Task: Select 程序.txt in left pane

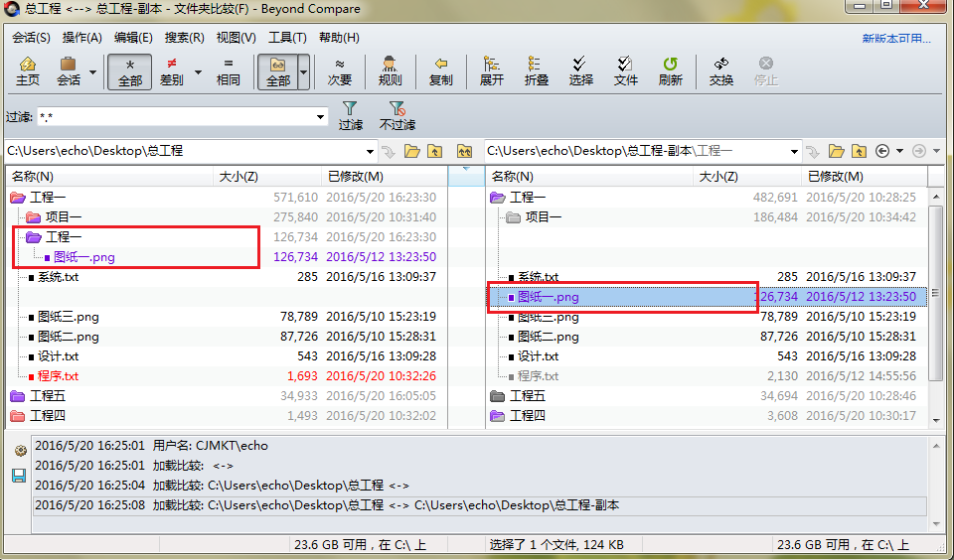Action: tap(58, 376)
